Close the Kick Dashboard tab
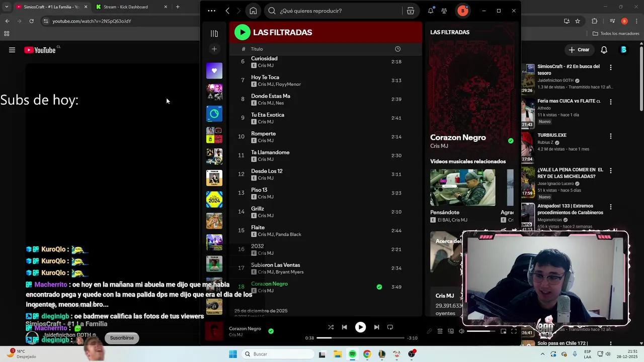This screenshot has height=362, width=644. (x=166, y=7)
